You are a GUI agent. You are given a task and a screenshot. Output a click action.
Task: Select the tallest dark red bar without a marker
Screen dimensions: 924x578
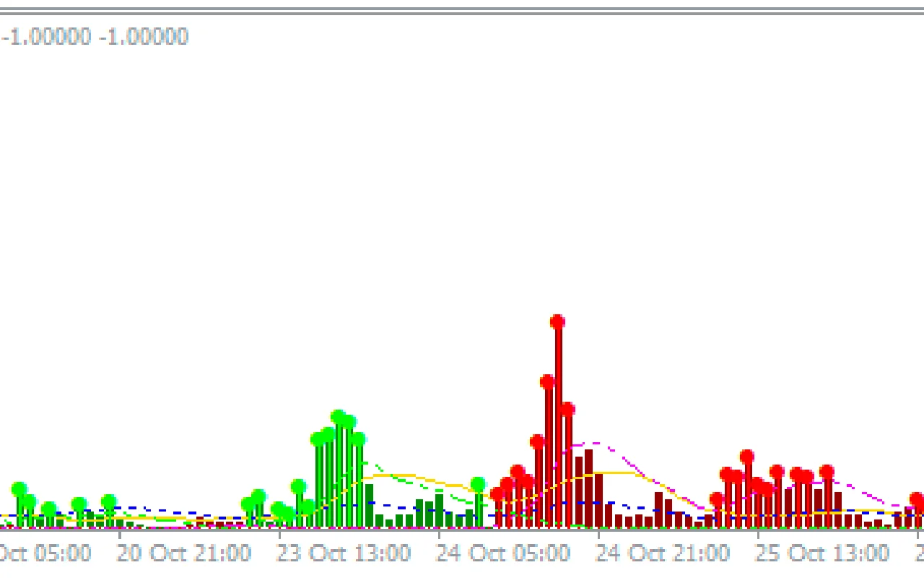tap(588, 488)
